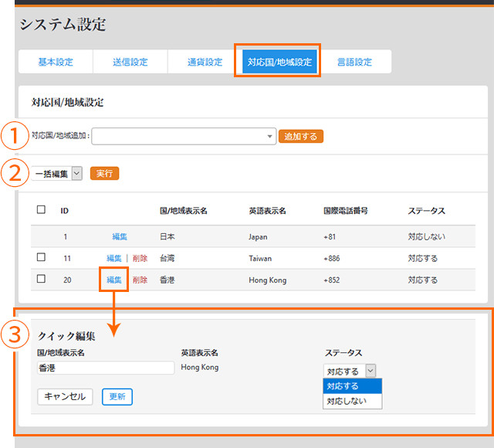Viewport: 494px width, 448px height.
Task: Delete the 台湾 entry via 削除
Action: tap(140, 258)
